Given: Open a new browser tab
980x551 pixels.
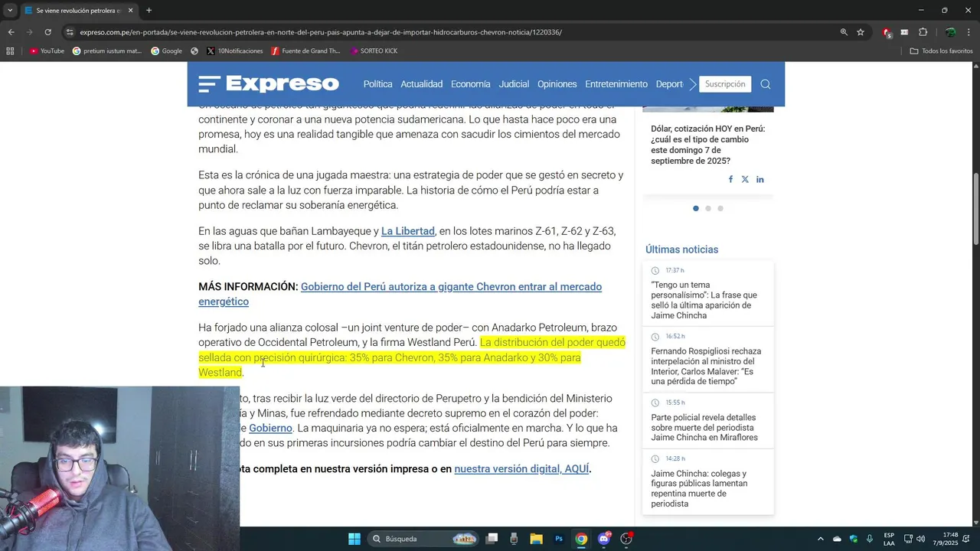Looking at the screenshot, I should click(x=149, y=11).
